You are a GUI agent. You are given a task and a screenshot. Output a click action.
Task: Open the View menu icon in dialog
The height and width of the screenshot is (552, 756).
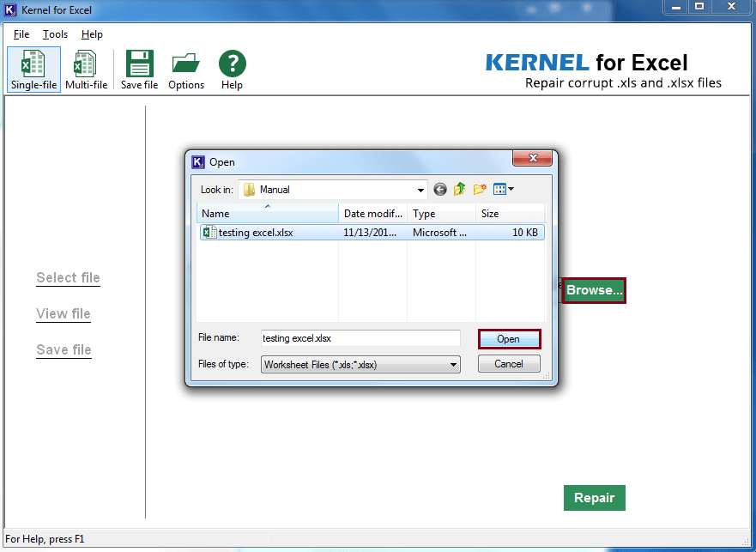click(x=504, y=189)
